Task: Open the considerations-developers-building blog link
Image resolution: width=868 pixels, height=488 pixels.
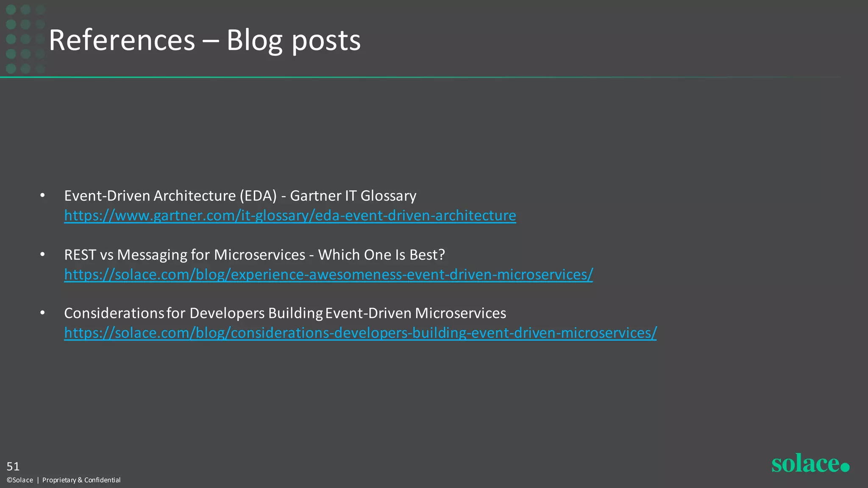Action: point(360,333)
